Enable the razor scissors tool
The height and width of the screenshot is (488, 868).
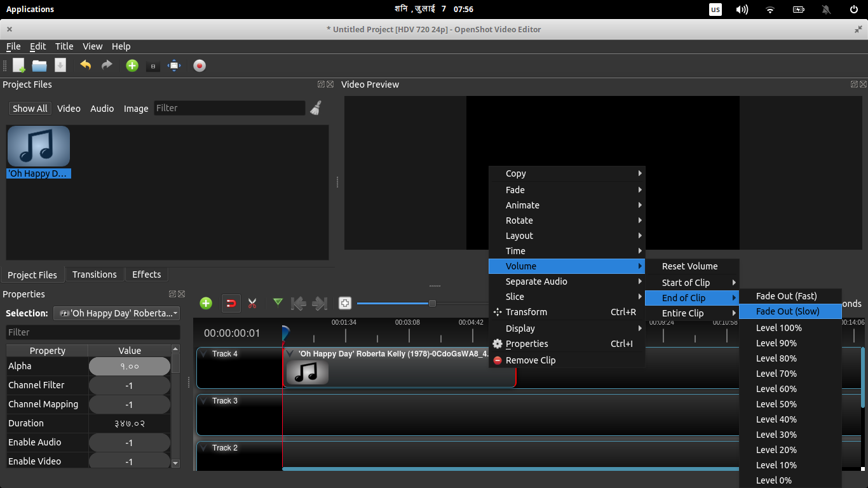click(x=252, y=303)
